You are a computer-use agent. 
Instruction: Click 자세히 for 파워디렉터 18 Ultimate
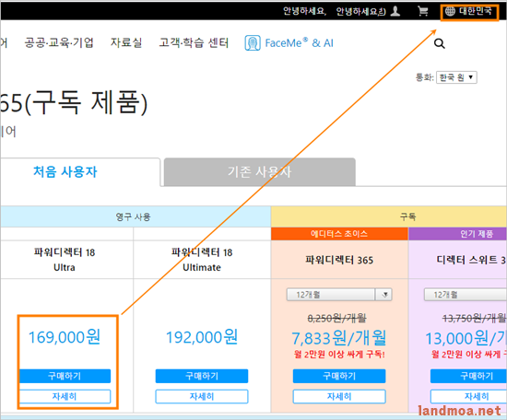click(202, 396)
